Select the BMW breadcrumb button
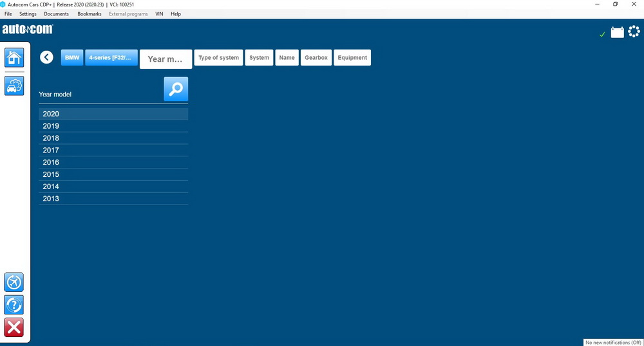 click(x=72, y=57)
